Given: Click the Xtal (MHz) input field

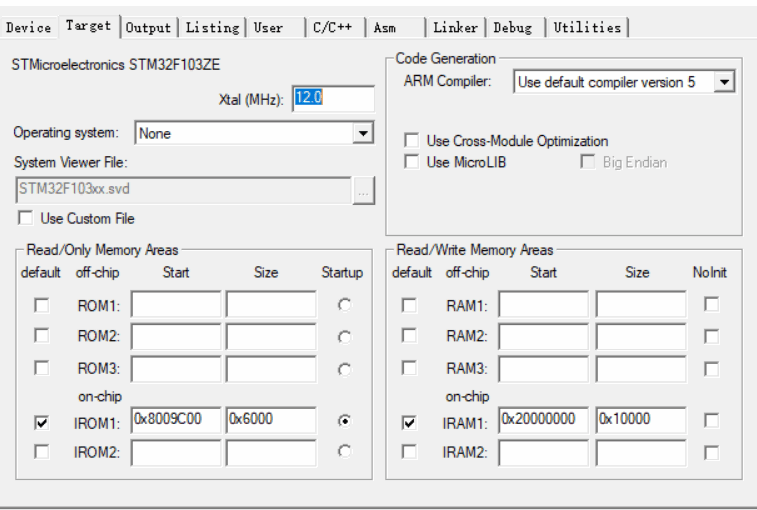Looking at the screenshot, I should pos(333,99).
